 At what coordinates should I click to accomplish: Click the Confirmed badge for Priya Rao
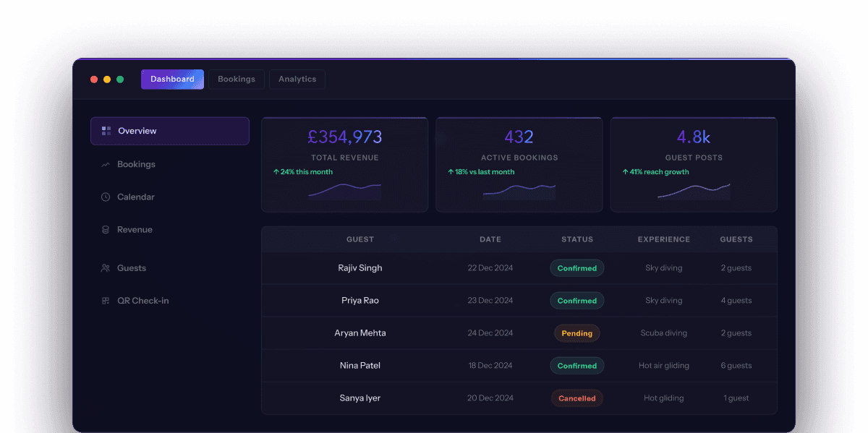(577, 301)
